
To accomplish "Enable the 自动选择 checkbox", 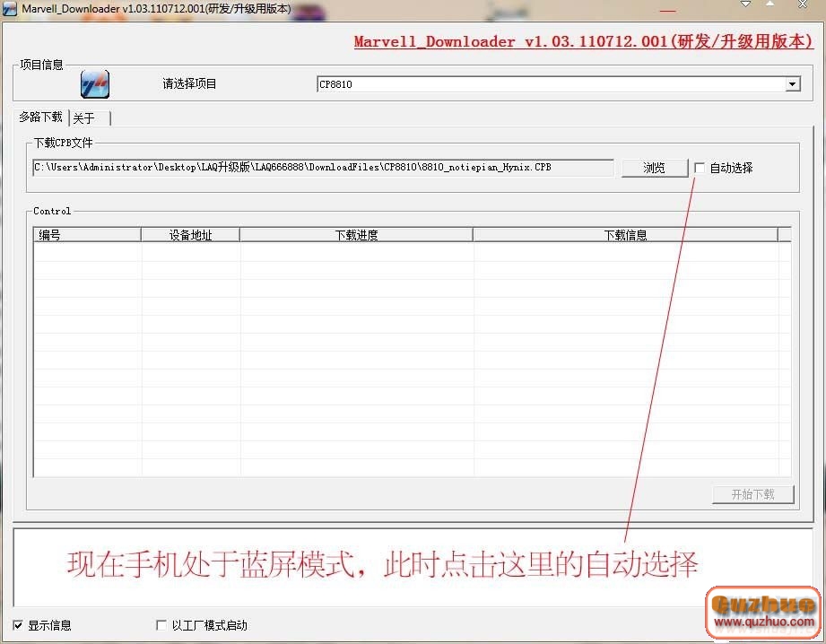I will [699, 168].
